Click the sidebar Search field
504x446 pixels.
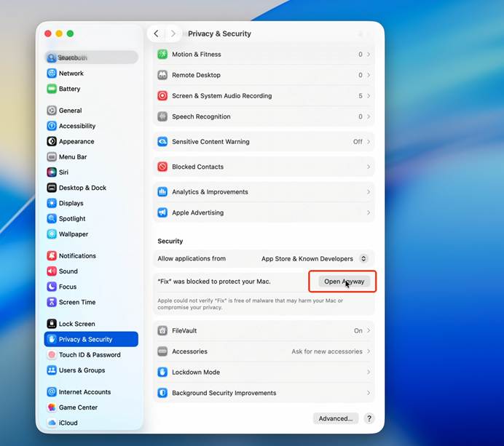pyautogui.click(x=92, y=57)
